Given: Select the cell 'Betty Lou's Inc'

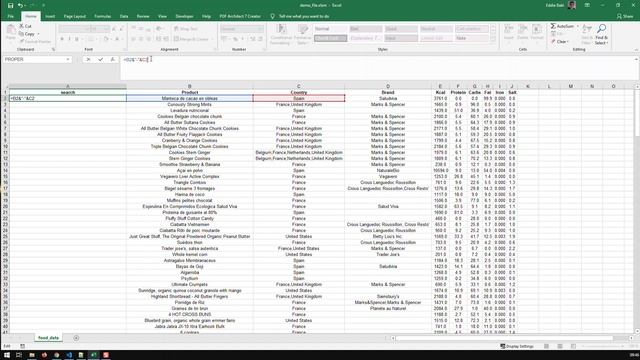Looking at the screenshot, I should click(388, 236).
